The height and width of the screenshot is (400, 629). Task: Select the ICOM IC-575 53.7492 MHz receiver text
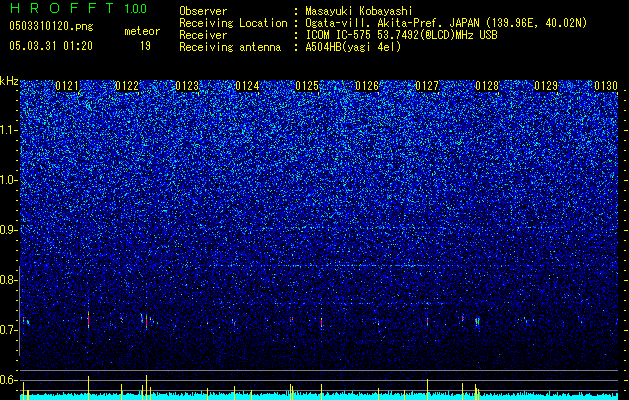point(401,35)
